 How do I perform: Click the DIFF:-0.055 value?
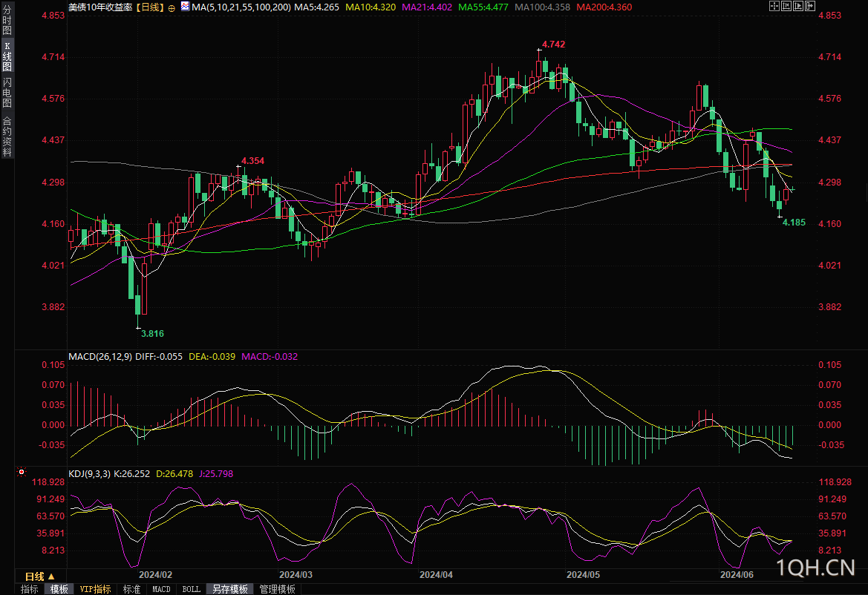(159, 357)
